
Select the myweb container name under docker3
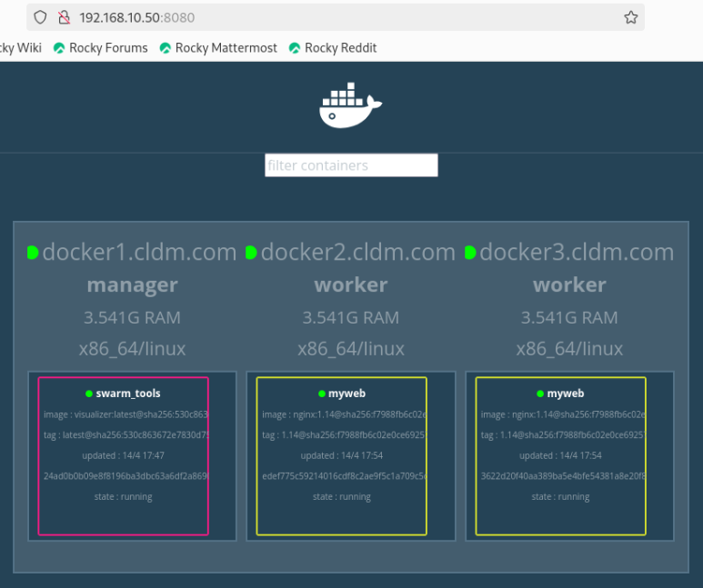566,394
